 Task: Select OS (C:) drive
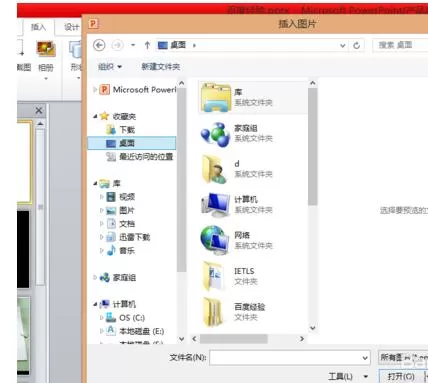click(125, 318)
